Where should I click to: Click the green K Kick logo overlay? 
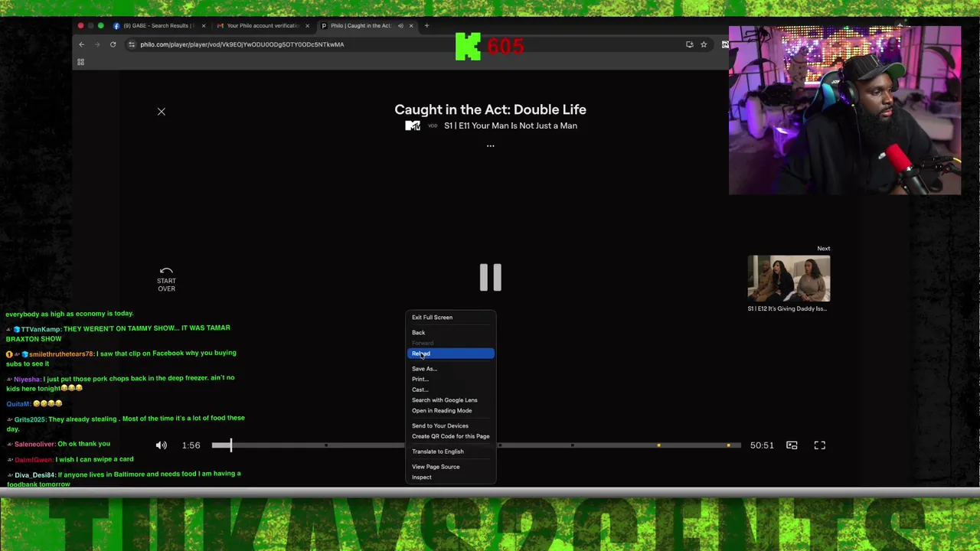coord(468,47)
